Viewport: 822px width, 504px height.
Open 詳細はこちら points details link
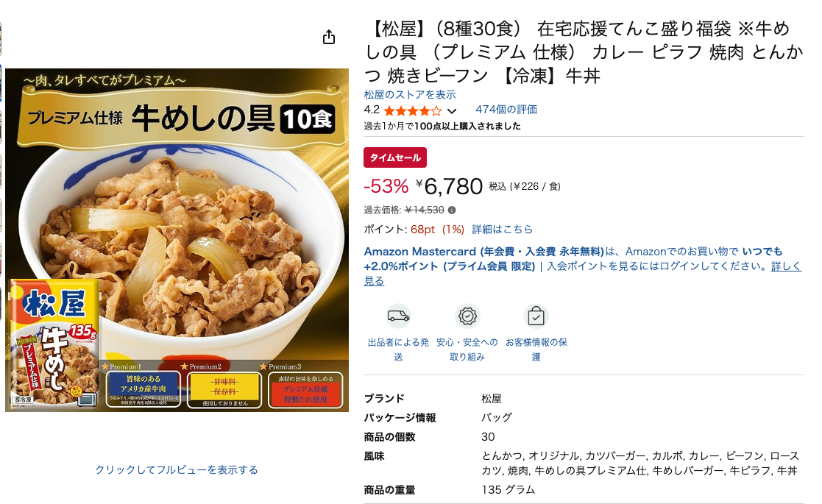tap(502, 229)
